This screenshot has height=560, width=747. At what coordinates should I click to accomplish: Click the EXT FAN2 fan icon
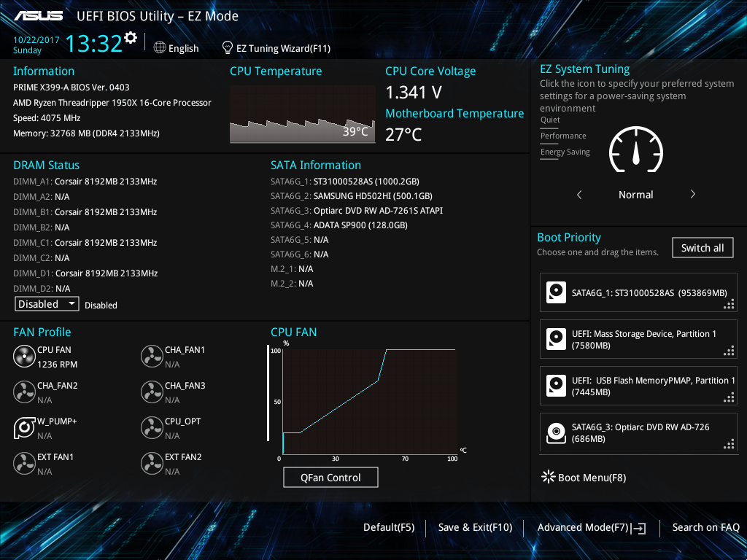click(x=152, y=464)
